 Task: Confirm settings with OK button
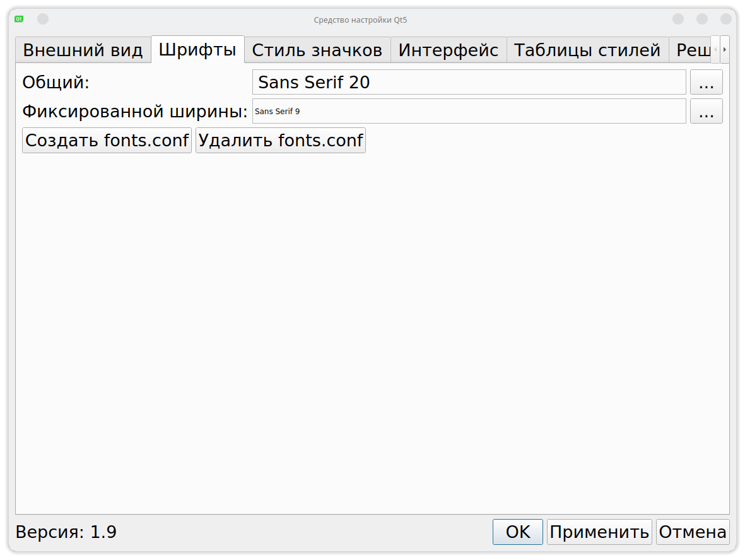[518, 532]
